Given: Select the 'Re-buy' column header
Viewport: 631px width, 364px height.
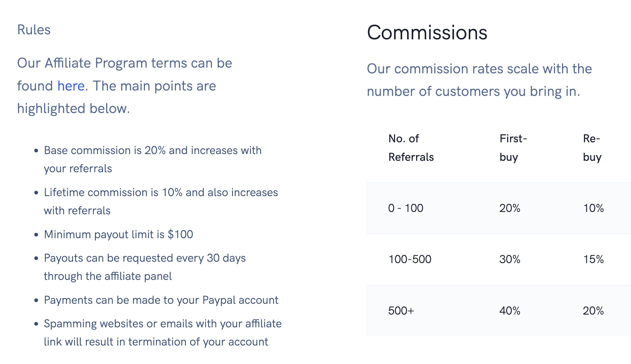Looking at the screenshot, I should 592,148.
